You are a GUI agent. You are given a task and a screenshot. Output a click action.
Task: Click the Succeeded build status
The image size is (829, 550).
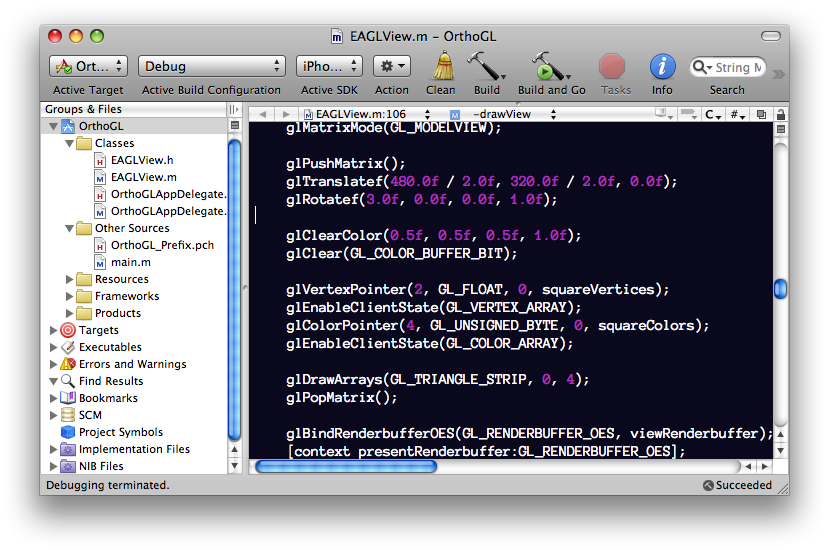click(738, 485)
